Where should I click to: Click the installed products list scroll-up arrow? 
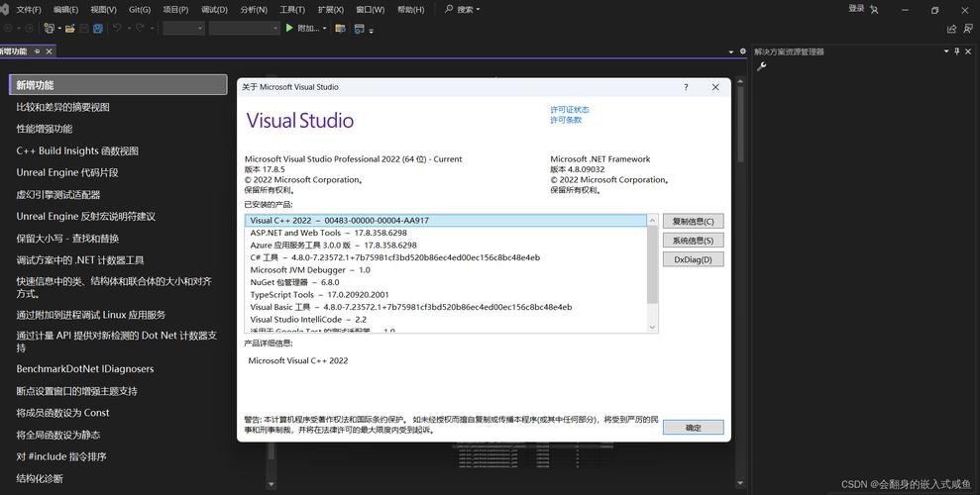tap(652, 220)
